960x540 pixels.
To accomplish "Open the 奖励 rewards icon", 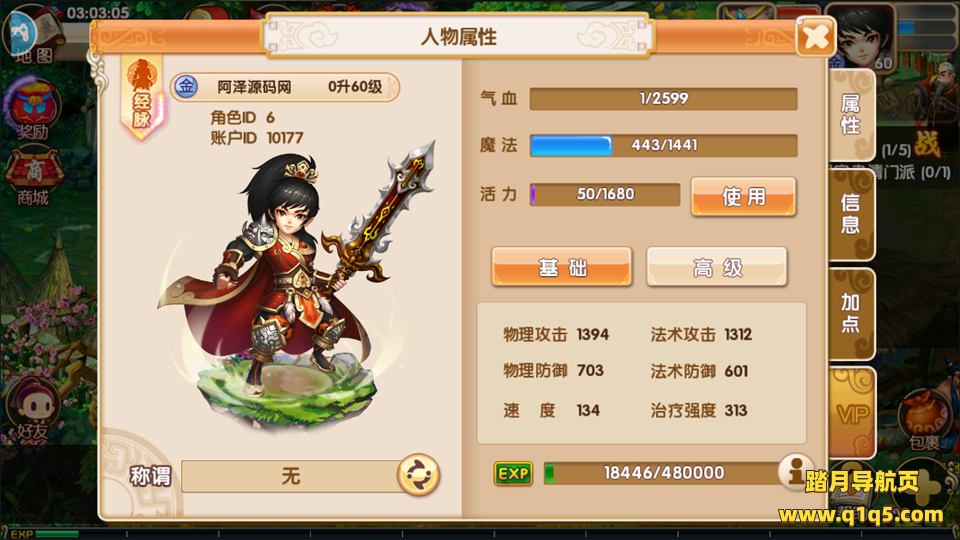I will click(x=33, y=110).
